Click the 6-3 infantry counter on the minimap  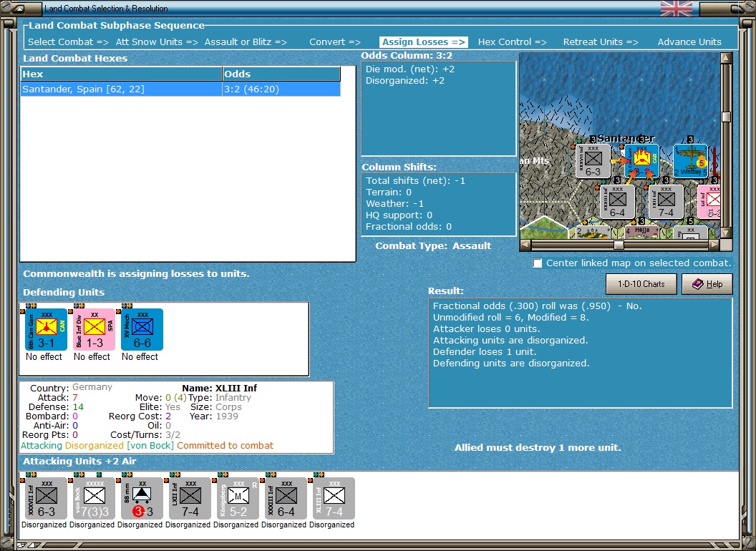593,161
